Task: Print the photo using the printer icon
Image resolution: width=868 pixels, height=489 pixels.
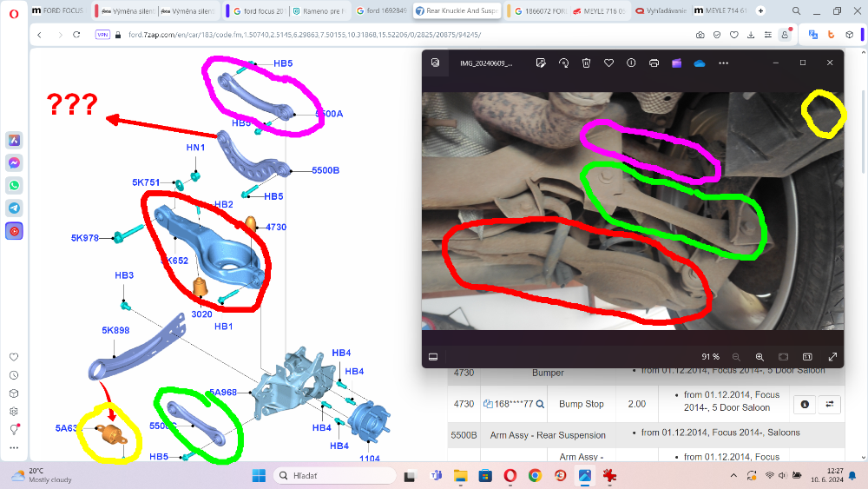Action: pyautogui.click(x=654, y=63)
